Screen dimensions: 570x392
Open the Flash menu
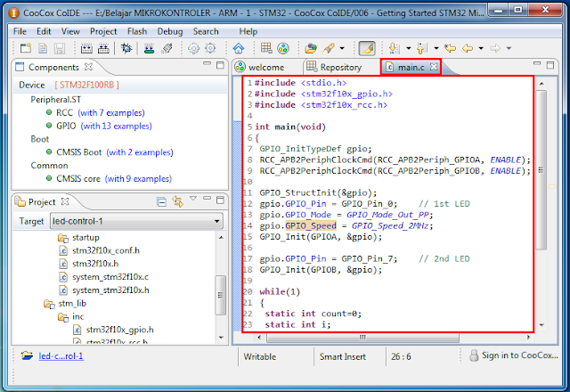click(x=137, y=32)
